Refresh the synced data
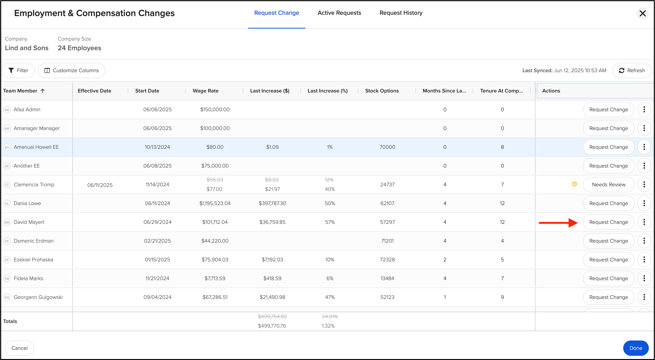Viewport: 655px width, 360px height. pos(632,71)
